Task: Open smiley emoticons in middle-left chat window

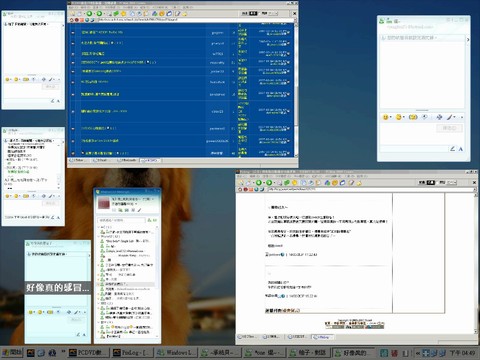Action: click(x=7, y=196)
